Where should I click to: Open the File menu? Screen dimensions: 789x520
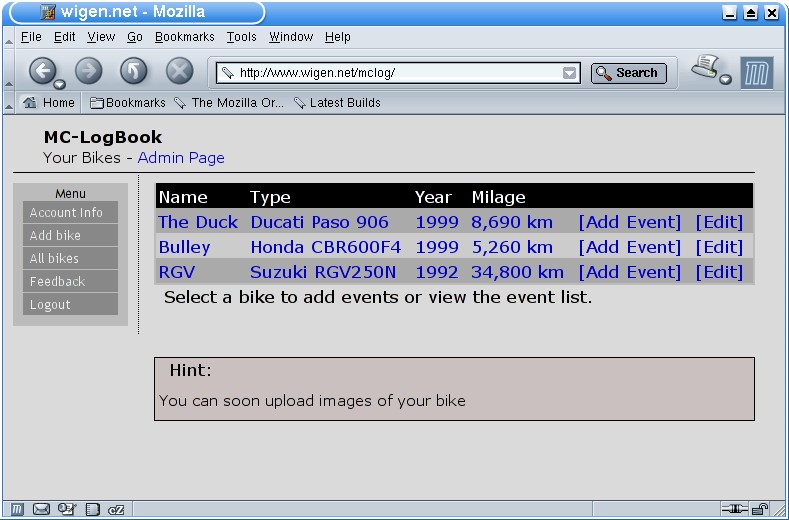pyautogui.click(x=31, y=37)
